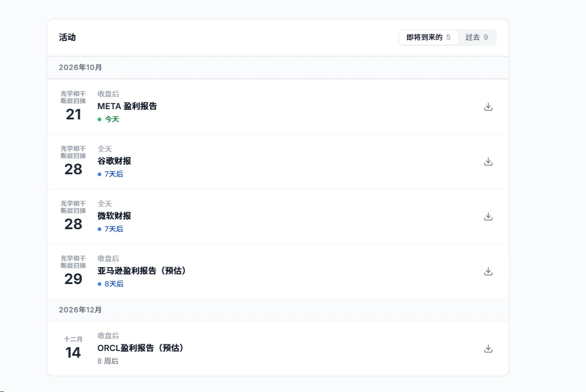Viewport: 586px width, 392px height.
Task: Download the 亚马逊盈利报告 calendar event
Action: pyautogui.click(x=488, y=271)
